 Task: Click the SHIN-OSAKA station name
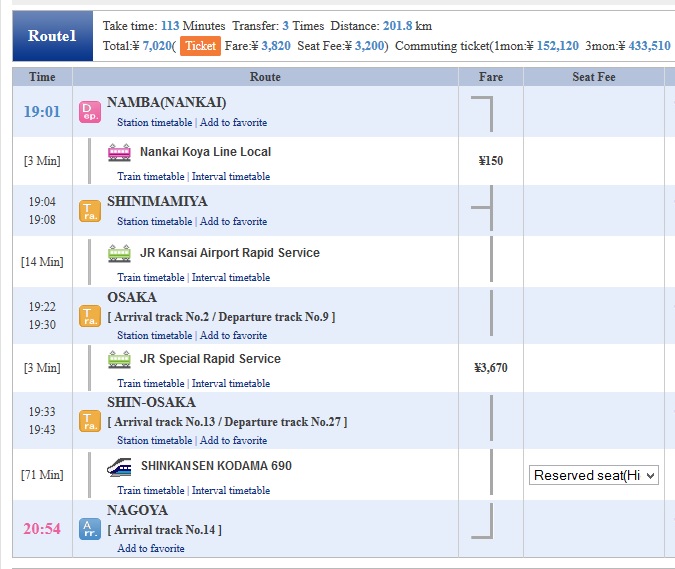(x=151, y=402)
